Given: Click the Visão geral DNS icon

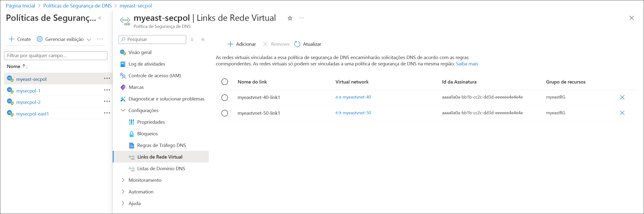Looking at the screenshot, I should [123, 52].
